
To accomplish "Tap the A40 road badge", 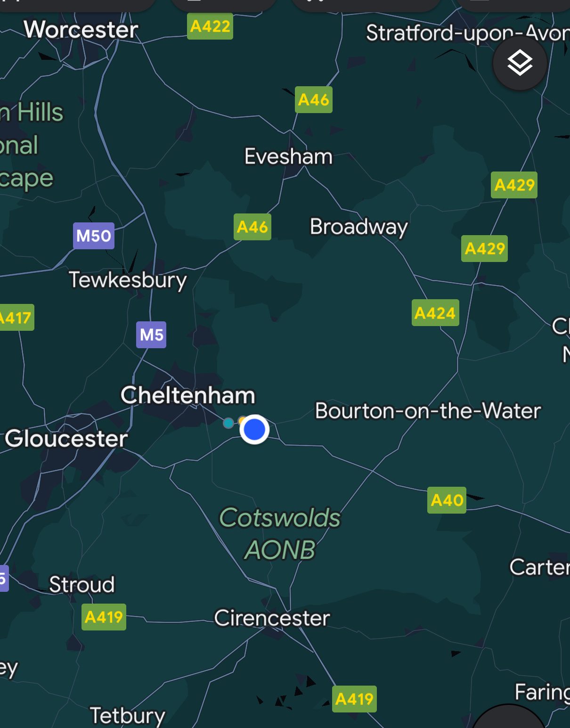I will (447, 500).
